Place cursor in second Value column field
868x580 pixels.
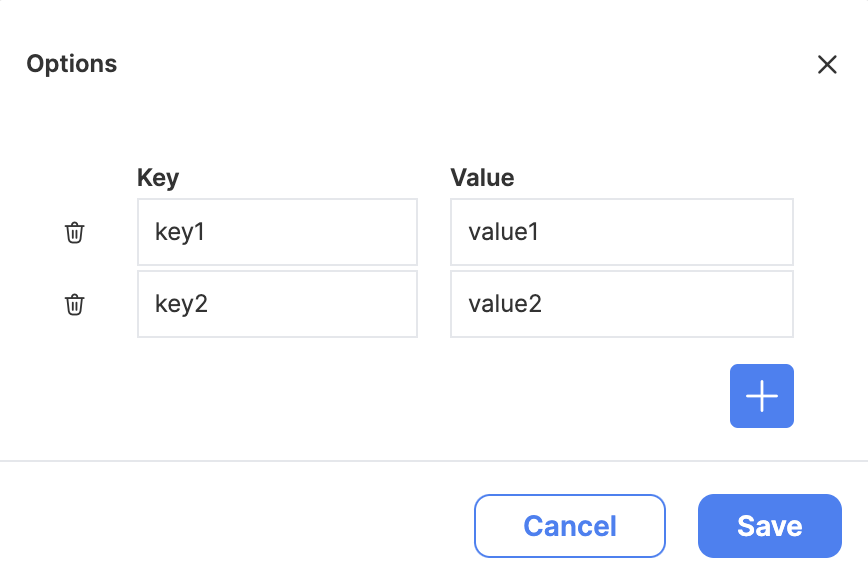(622, 304)
